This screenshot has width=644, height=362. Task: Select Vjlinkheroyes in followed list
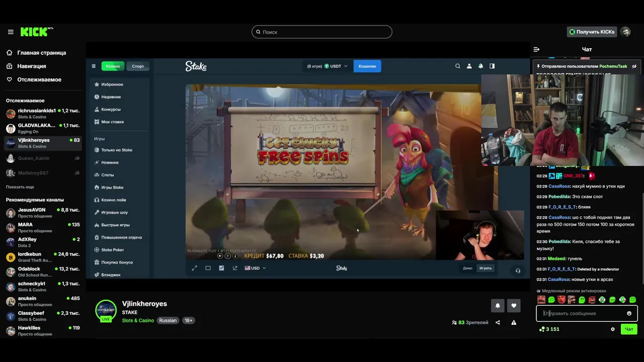tap(43, 143)
